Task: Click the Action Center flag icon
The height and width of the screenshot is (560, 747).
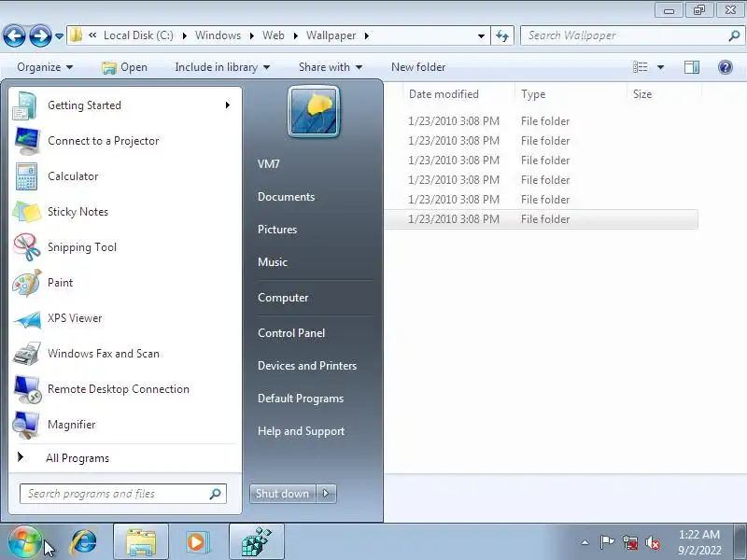Action: pyautogui.click(x=607, y=542)
